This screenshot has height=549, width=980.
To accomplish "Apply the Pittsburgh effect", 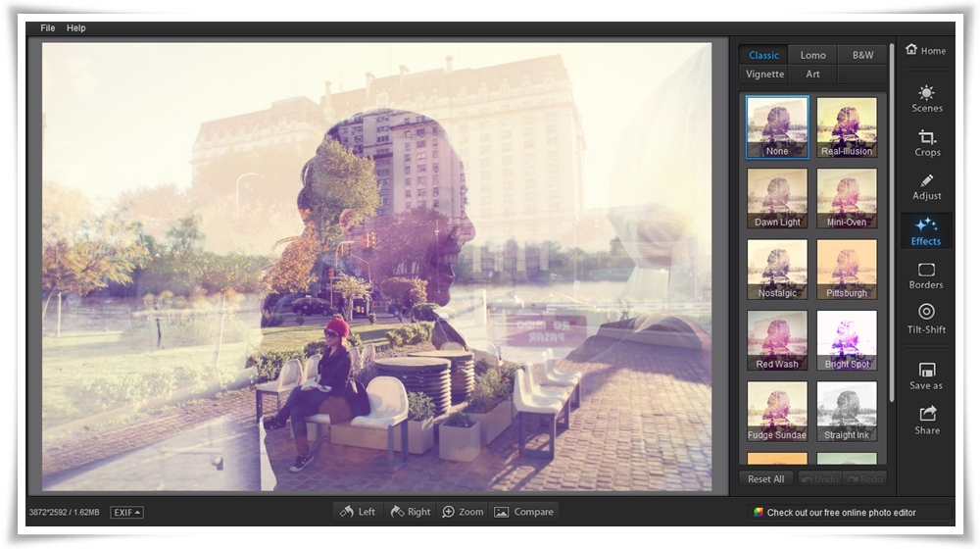I will 847,270.
